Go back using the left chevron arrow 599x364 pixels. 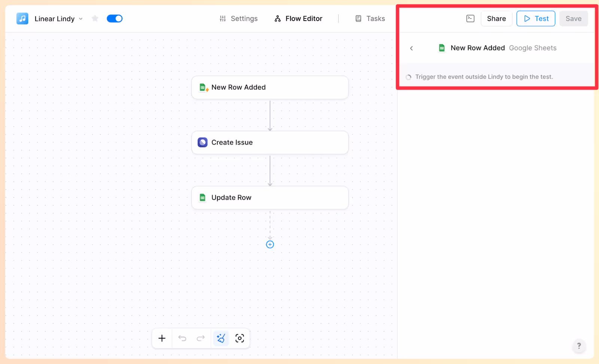[x=411, y=48]
